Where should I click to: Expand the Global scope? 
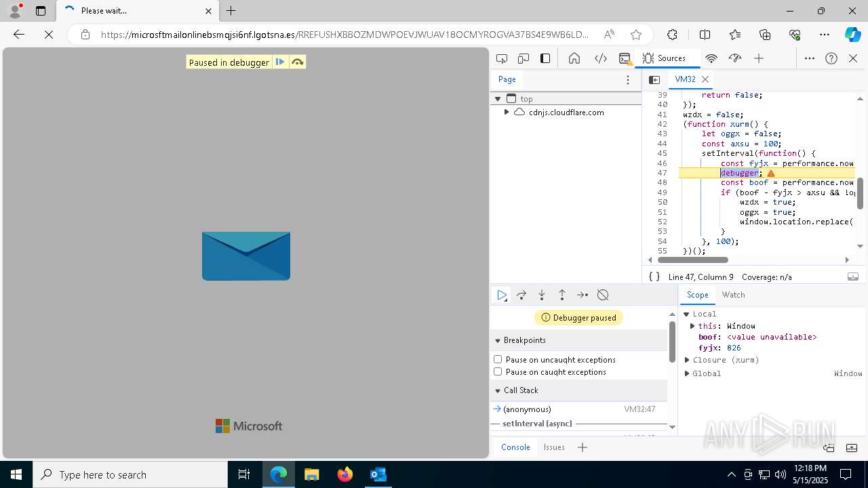(x=687, y=373)
